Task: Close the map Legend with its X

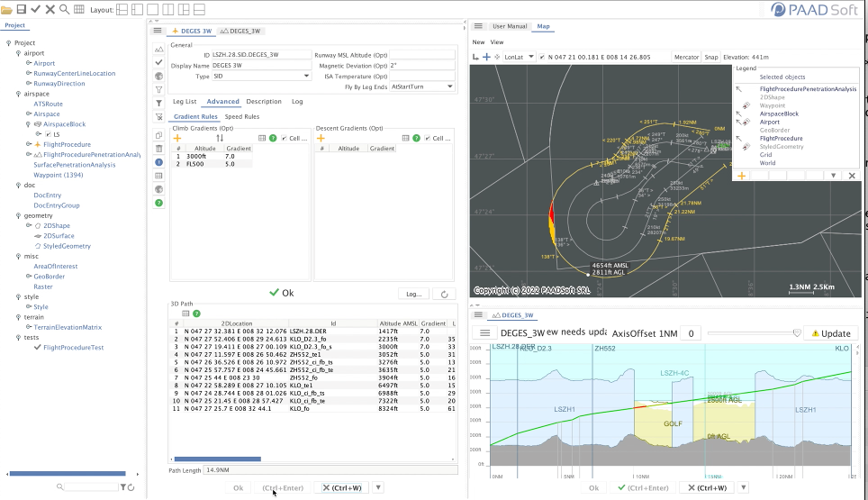Action: pos(852,176)
